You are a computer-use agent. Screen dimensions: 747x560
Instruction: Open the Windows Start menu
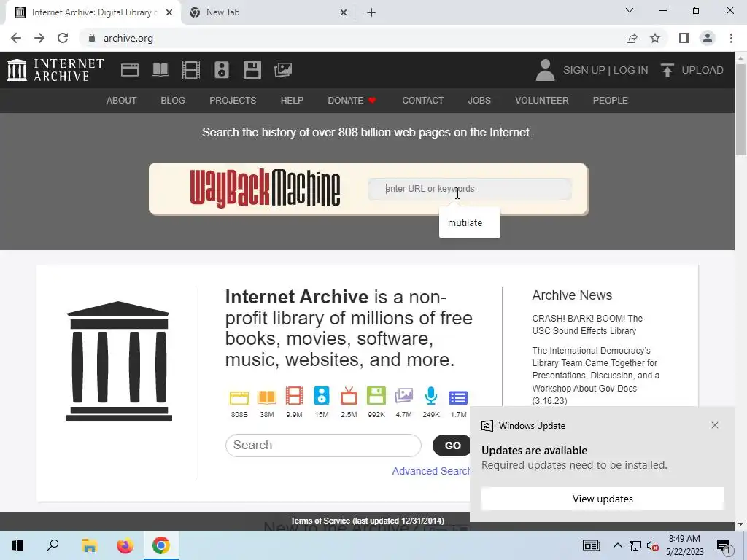18,545
